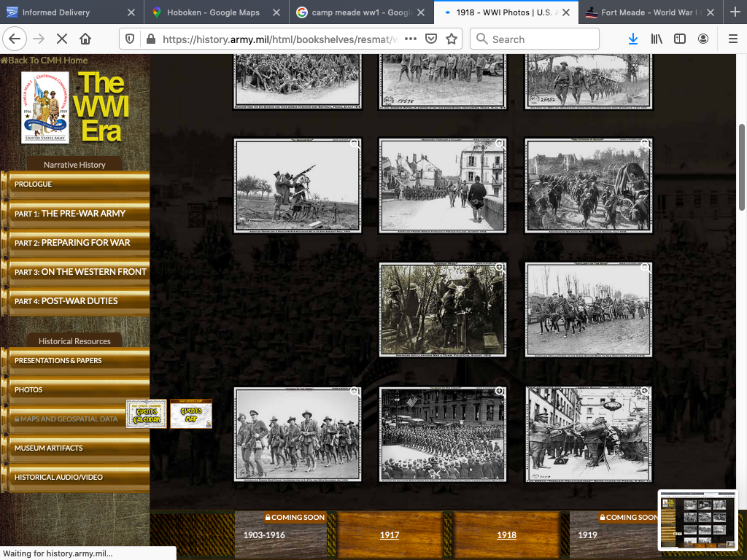Click the browser Back arrow button

[x=15, y=39]
